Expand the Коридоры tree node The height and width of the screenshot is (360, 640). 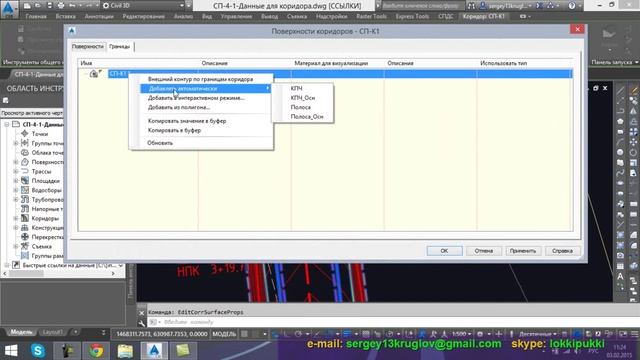coord(16,218)
